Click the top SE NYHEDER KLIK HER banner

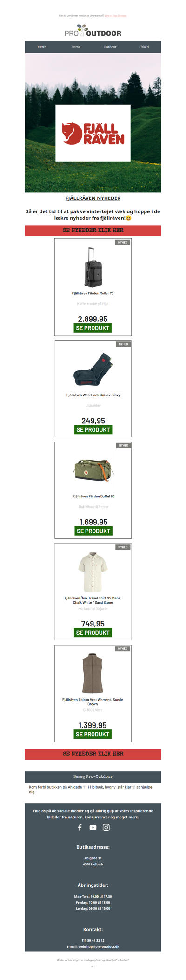pyautogui.click(x=93, y=231)
